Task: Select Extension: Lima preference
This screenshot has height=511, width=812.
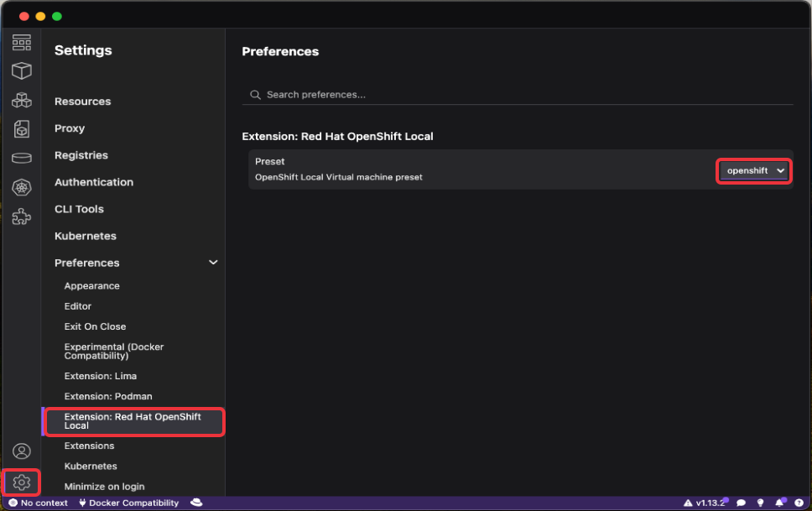Action: [x=101, y=376]
